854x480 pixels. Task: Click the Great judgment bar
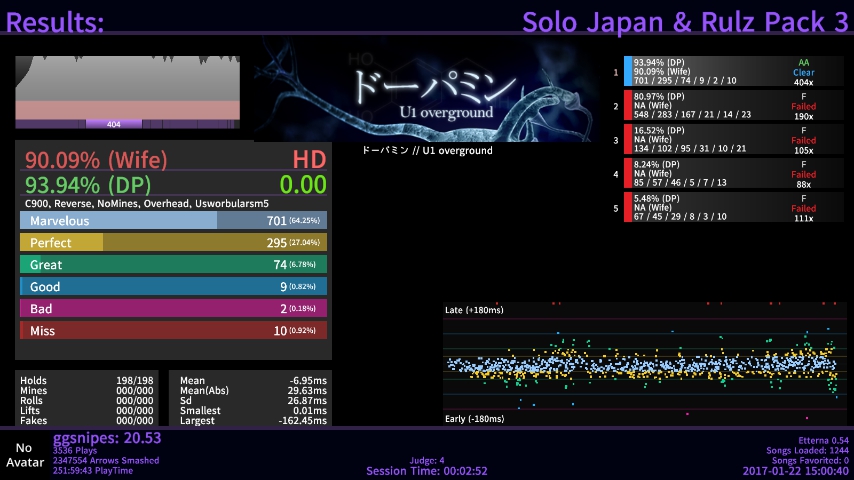click(174, 264)
